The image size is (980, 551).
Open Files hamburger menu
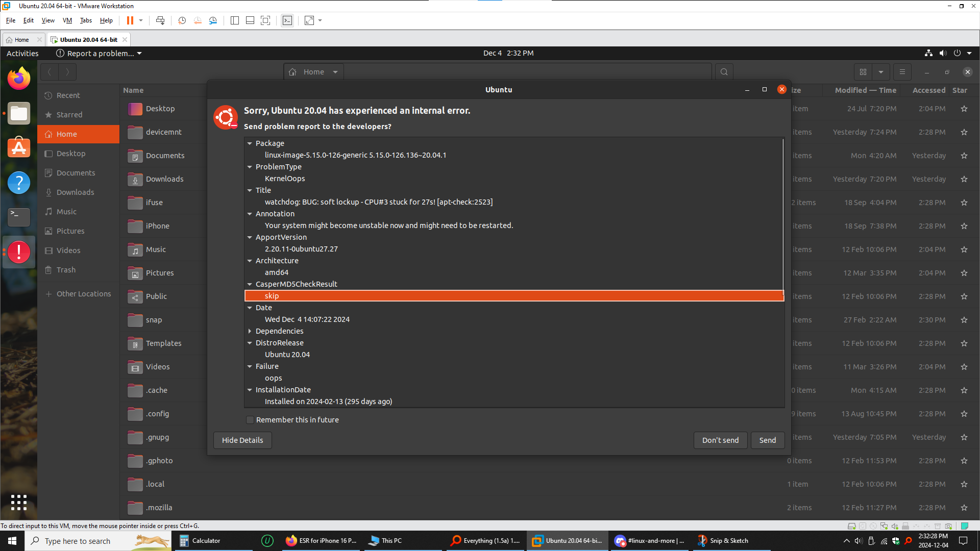[902, 72]
